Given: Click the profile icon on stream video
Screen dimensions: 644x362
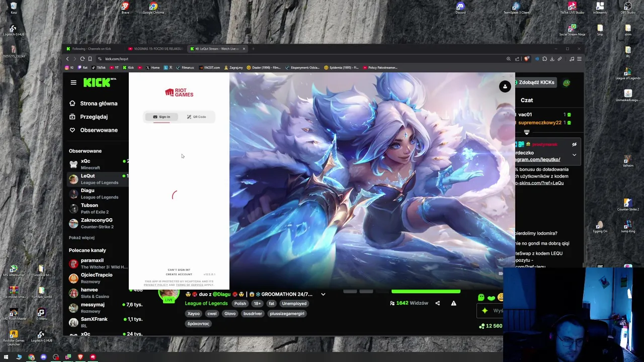Looking at the screenshot, I should (x=505, y=86).
